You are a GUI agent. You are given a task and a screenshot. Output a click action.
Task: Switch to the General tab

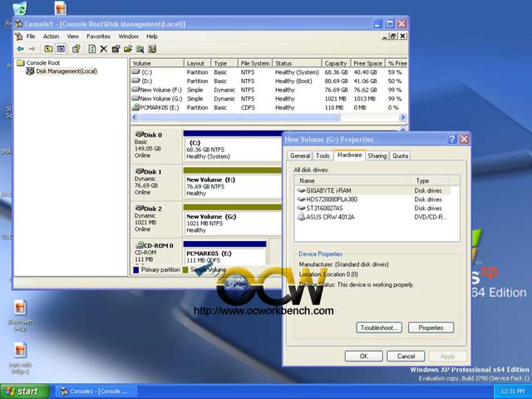[x=300, y=155]
